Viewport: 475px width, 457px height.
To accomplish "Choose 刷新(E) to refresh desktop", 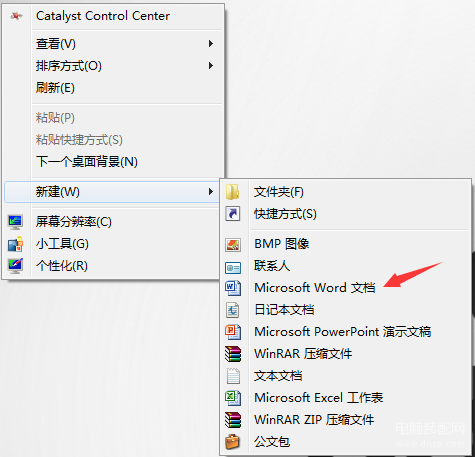I will pyautogui.click(x=113, y=88).
